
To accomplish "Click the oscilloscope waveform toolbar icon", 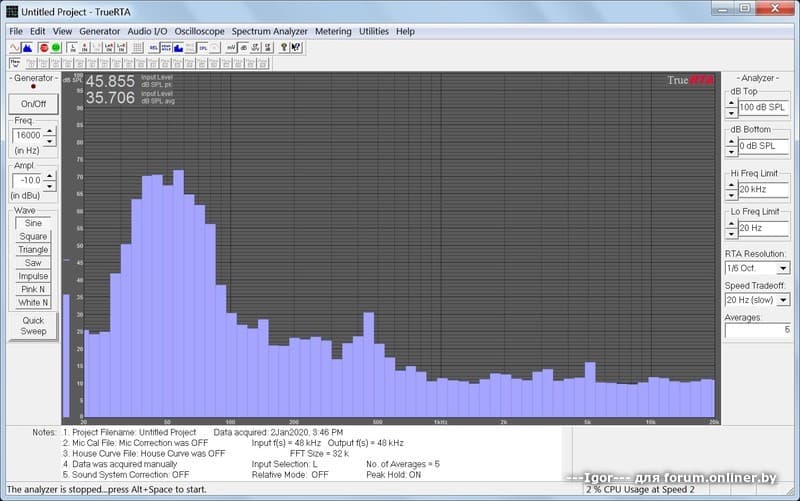I will pyautogui.click(x=15, y=47).
